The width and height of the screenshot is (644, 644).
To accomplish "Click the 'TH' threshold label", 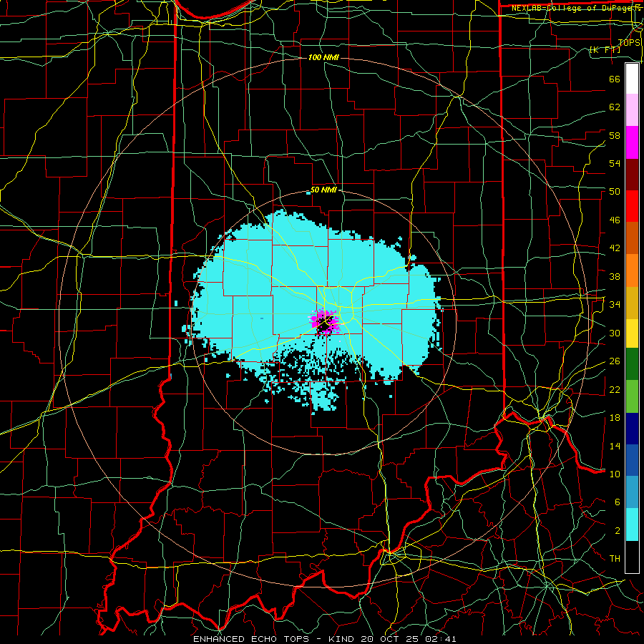I will [615, 559].
